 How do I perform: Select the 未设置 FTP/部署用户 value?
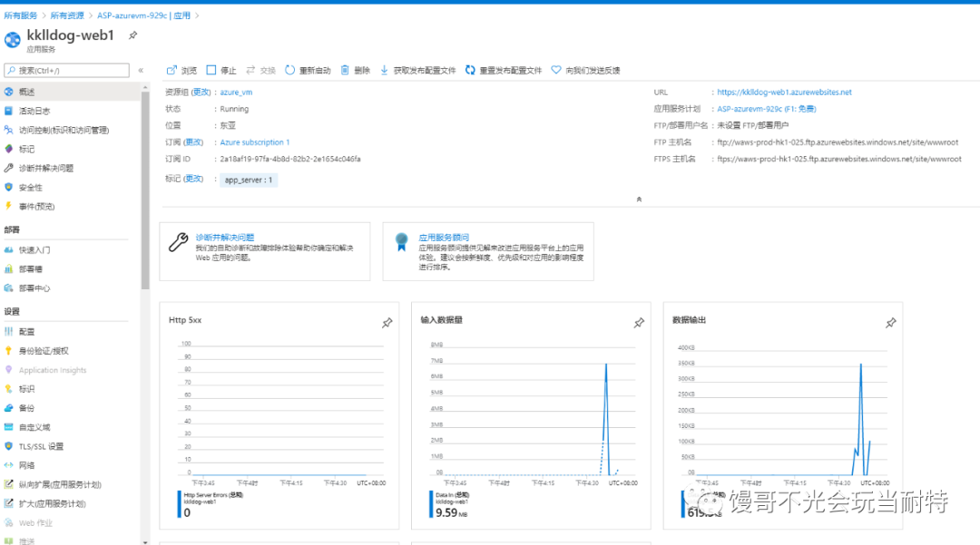752,125
